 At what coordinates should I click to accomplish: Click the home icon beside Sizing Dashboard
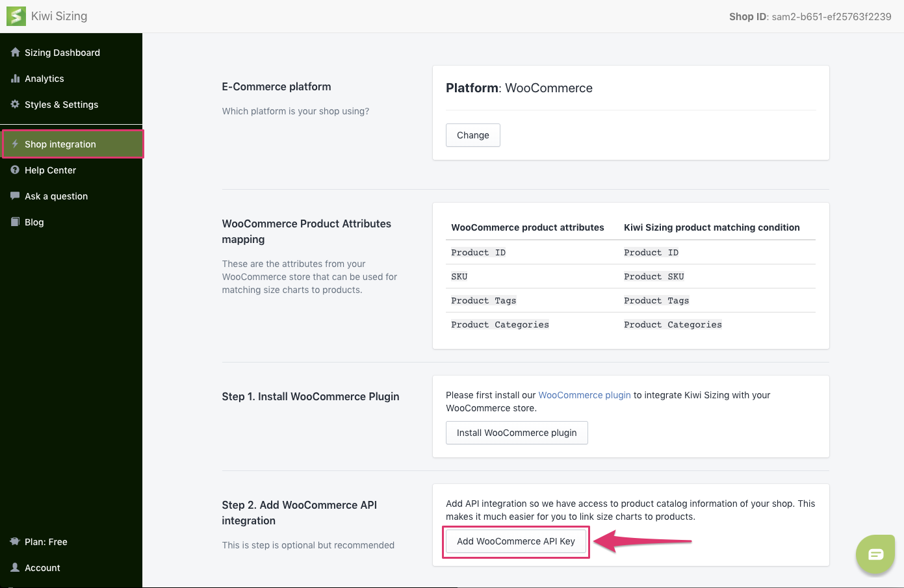pyautogui.click(x=15, y=52)
